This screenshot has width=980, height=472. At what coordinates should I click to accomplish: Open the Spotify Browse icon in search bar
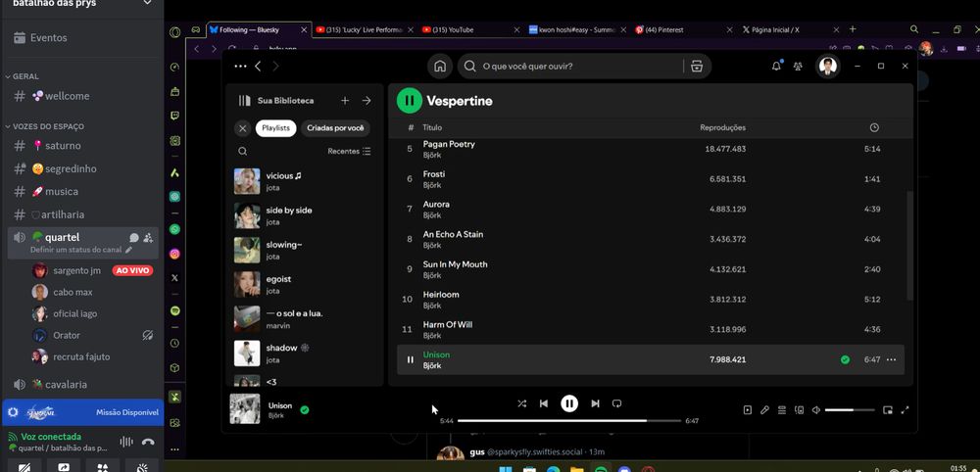click(696, 67)
